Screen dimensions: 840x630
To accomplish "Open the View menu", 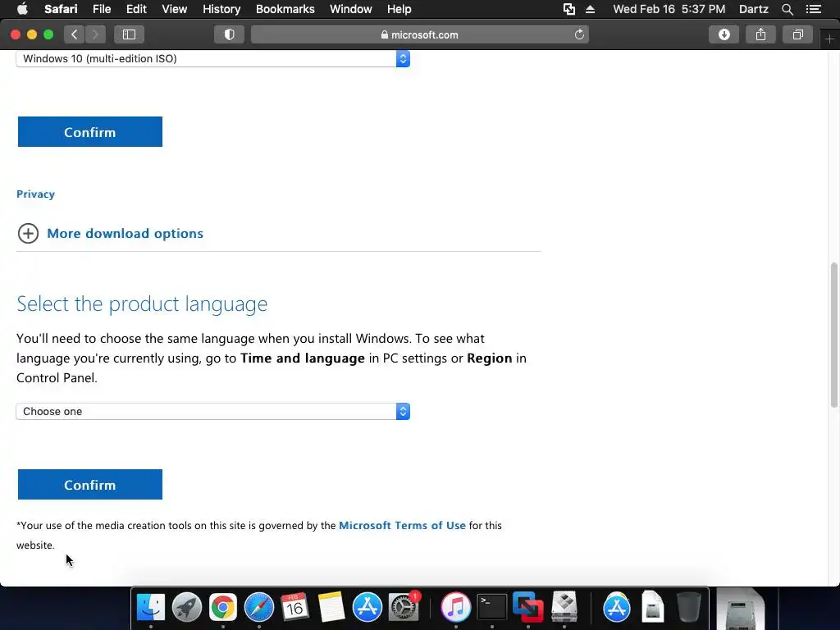I will point(174,9).
